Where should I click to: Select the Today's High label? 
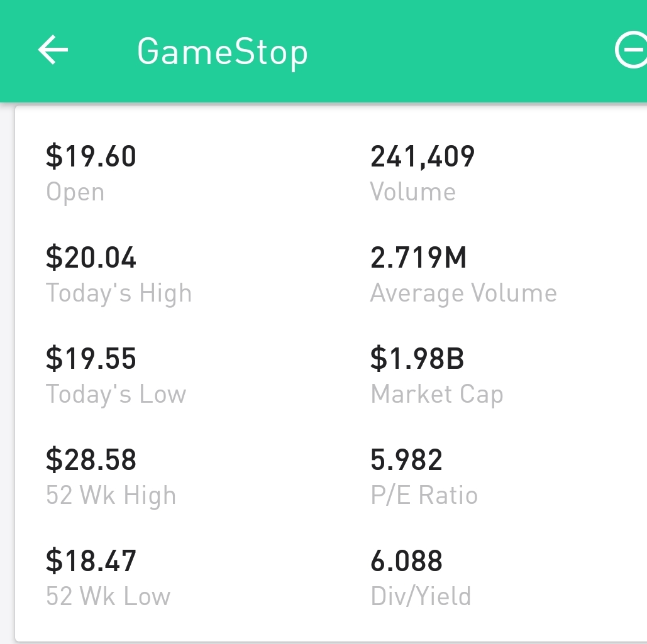(119, 293)
